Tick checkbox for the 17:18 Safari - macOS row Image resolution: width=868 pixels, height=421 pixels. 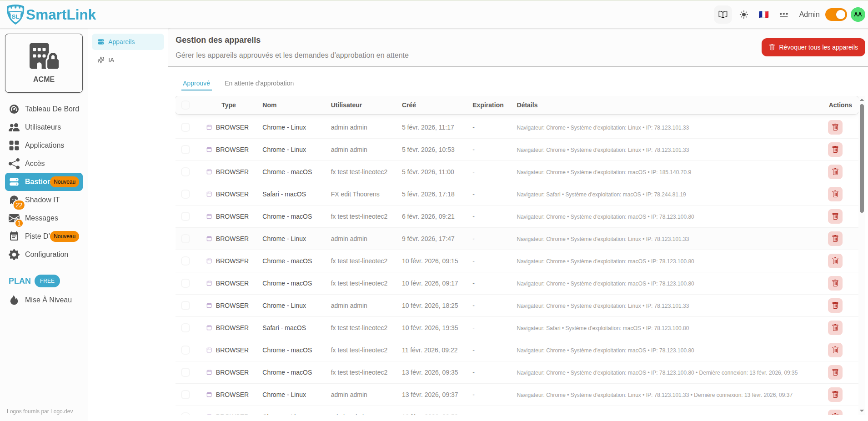(x=186, y=194)
